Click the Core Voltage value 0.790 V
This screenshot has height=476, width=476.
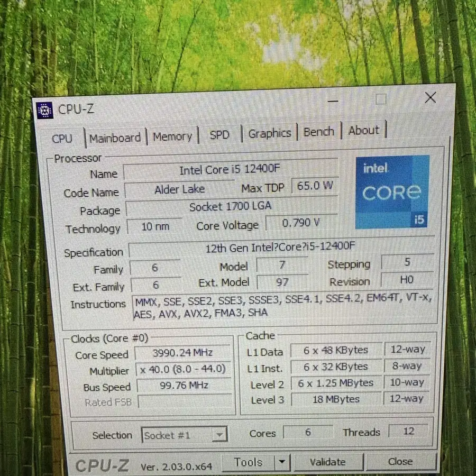coord(301,223)
